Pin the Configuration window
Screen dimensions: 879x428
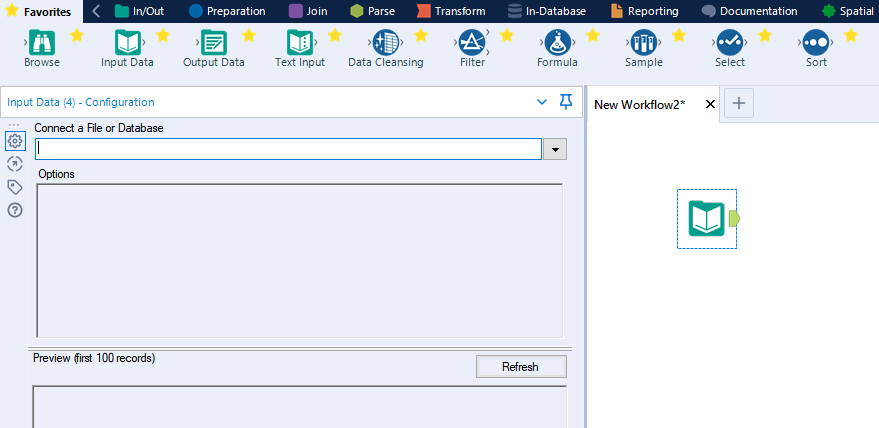tap(566, 102)
